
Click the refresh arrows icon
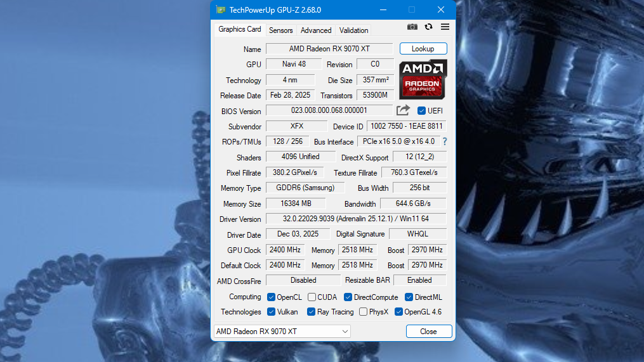pyautogui.click(x=428, y=27)
